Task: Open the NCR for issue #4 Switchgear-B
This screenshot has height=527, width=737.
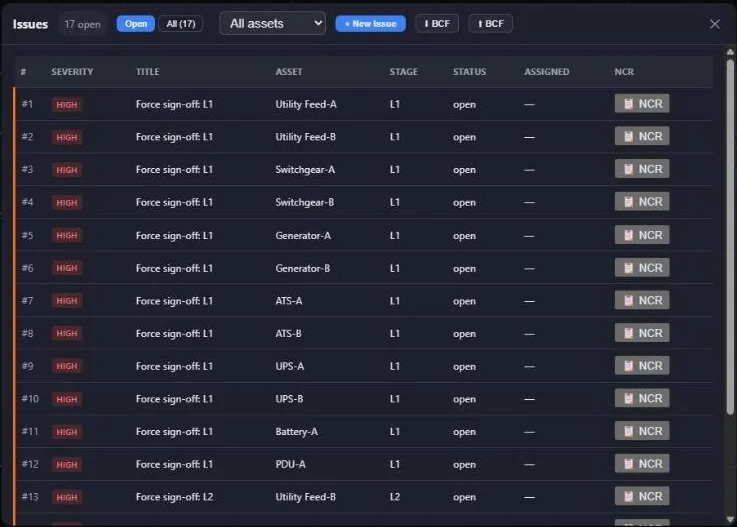Action: [642, 202]
